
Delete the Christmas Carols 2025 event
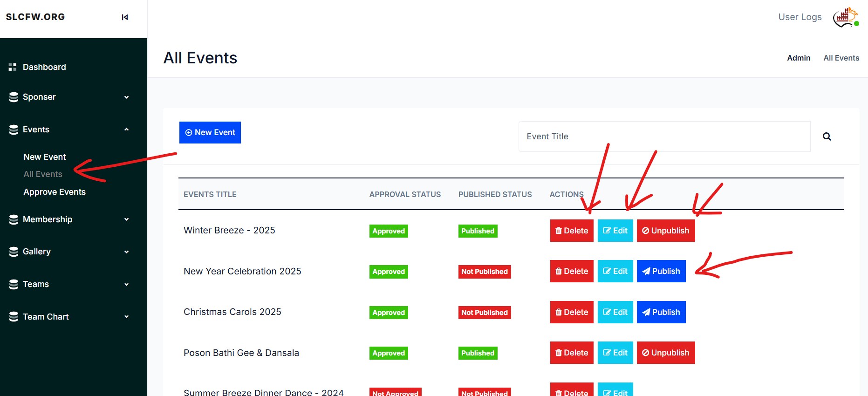point(572,312)
